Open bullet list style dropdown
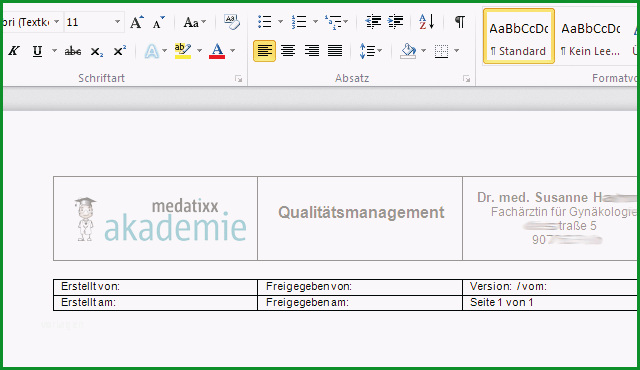The image size is (640, 370). pos(280,22)
